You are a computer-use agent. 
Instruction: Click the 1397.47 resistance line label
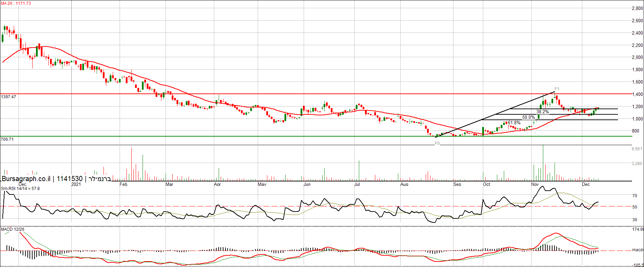click(x=9, y=97)
